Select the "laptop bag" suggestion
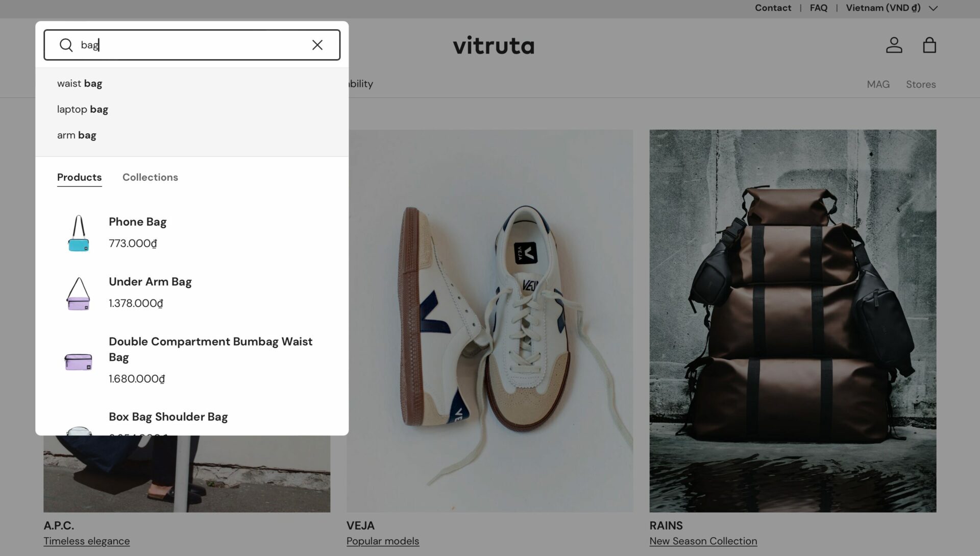Viewport: 980px width, 556px height. pos(83,109)
